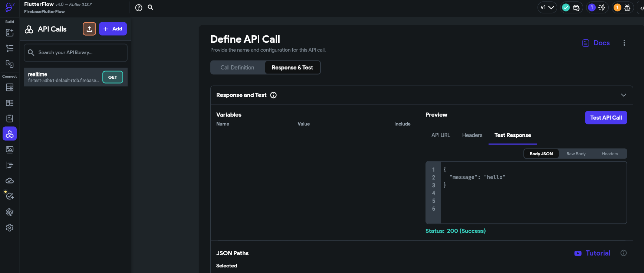Click the Include column header
The width and height of the screenshot is (644, 273).
click(x=402, y=124)
